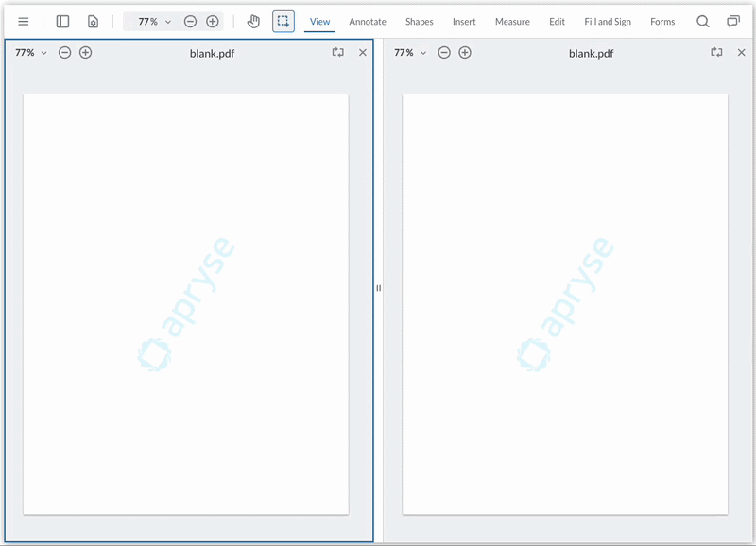Click the document compare icon top right
The image size is (756, 546).
coord(733,21)
